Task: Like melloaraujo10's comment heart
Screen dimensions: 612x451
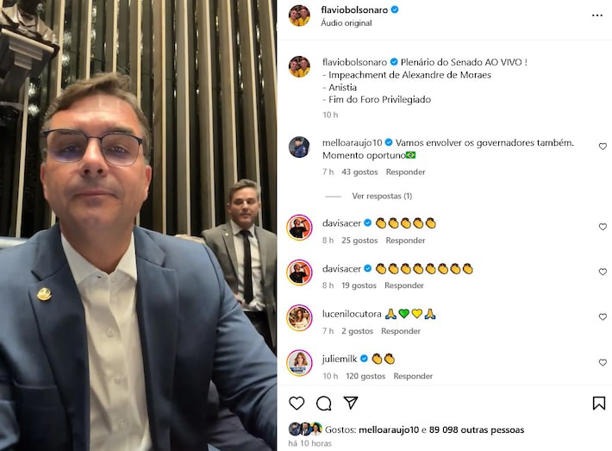Action: 603,146
